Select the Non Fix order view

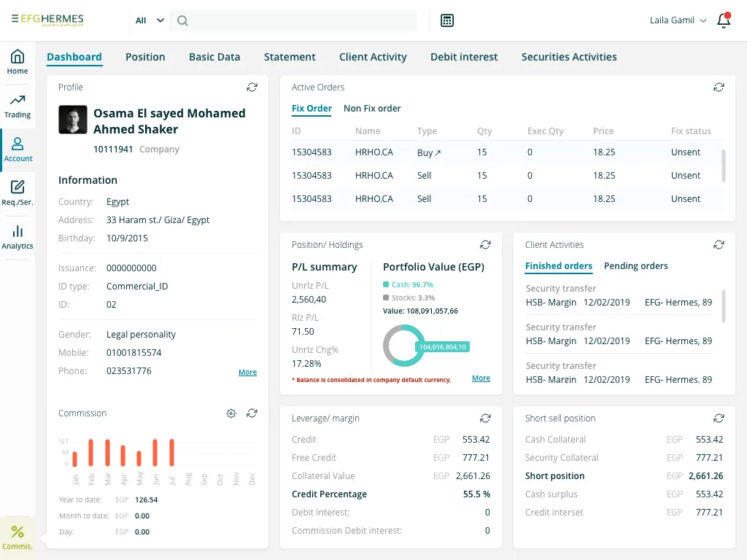372,108
